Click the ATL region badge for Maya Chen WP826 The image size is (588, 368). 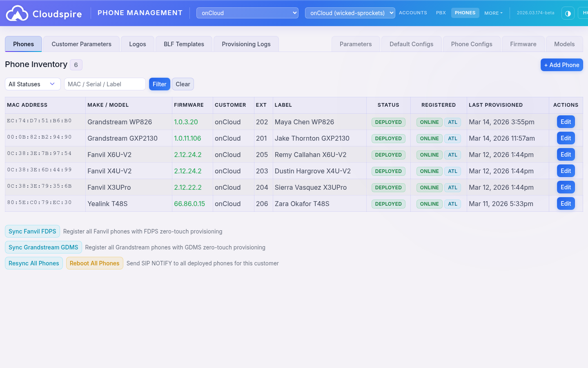click(x=452, y=122)
